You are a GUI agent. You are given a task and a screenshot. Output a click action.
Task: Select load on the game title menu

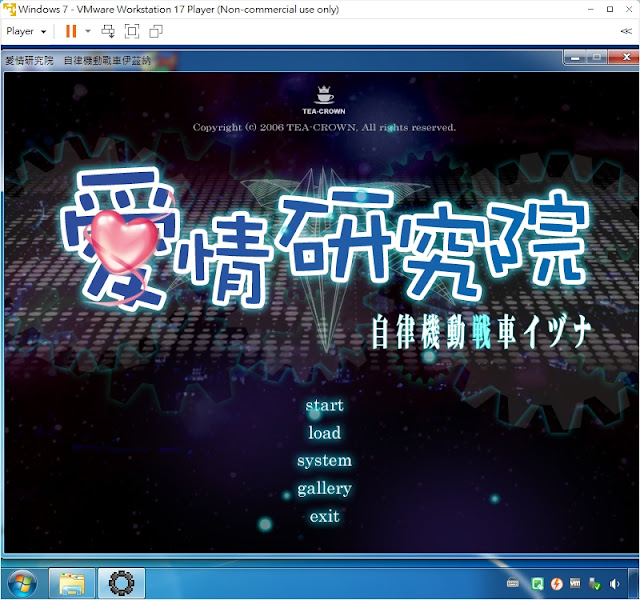[x=324, y=433]
